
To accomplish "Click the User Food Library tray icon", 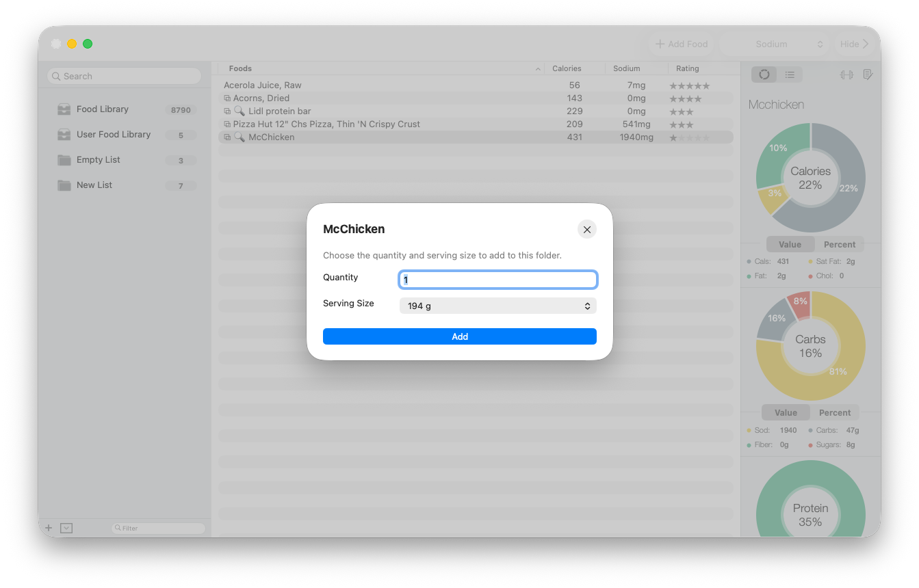I will (64, 135).
